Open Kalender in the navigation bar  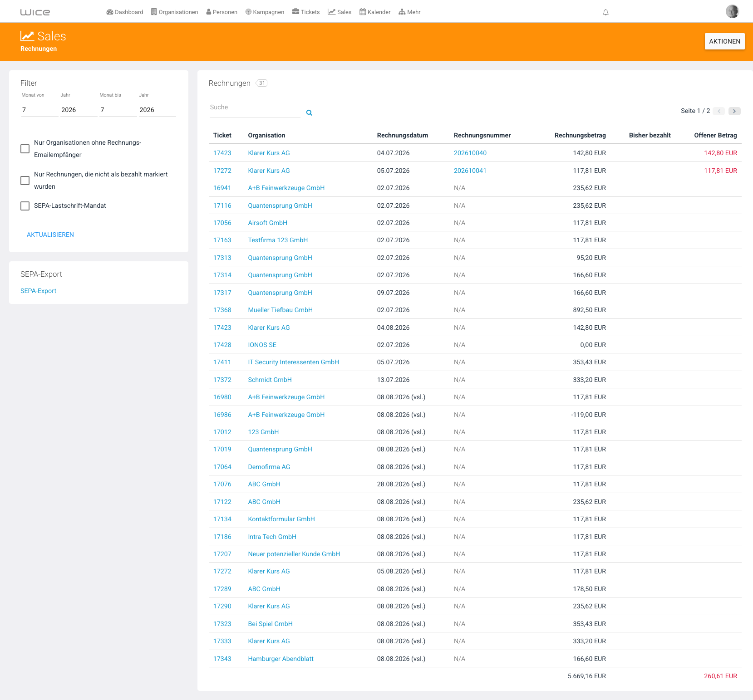pyautogui.click(x=375, y=12)
